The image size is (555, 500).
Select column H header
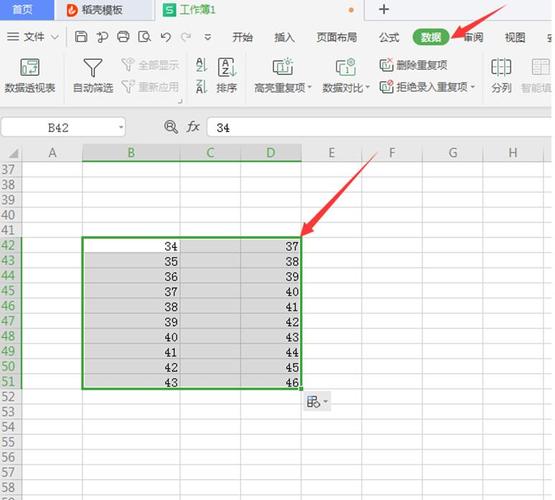[513, 153]
